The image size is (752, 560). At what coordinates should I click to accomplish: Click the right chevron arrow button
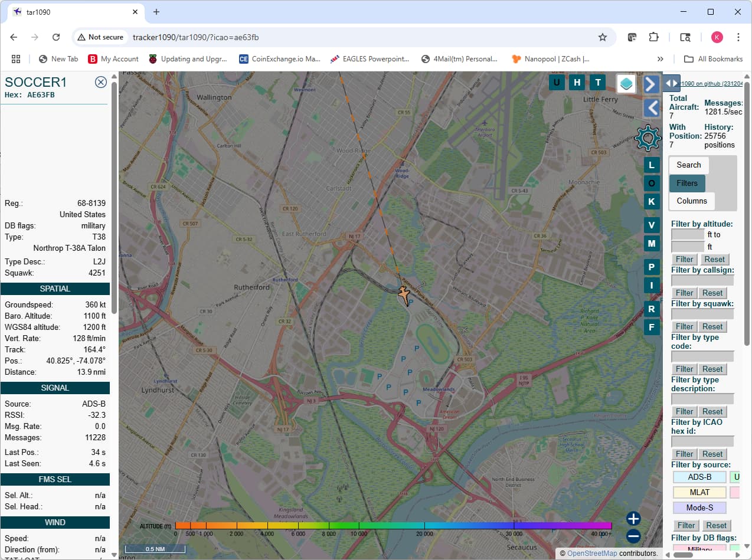pyautogui.click(x=650, y=84)
